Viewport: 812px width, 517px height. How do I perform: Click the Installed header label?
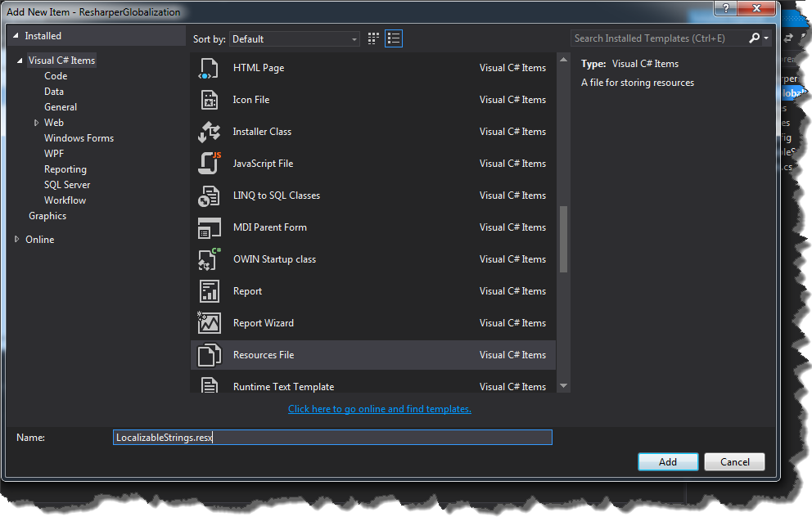(x=43, y=36)
